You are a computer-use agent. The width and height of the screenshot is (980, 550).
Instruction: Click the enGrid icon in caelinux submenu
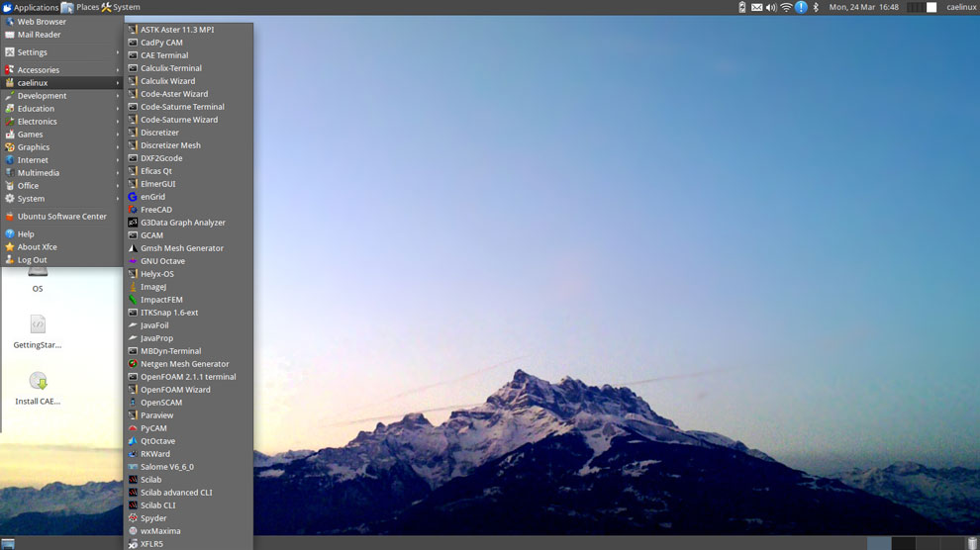click(133, 197)
